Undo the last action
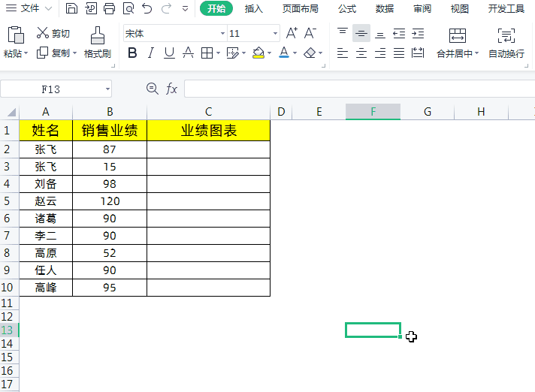Image resolution: width=535 pixels, height=392 pixels. [x=147, y=8]
